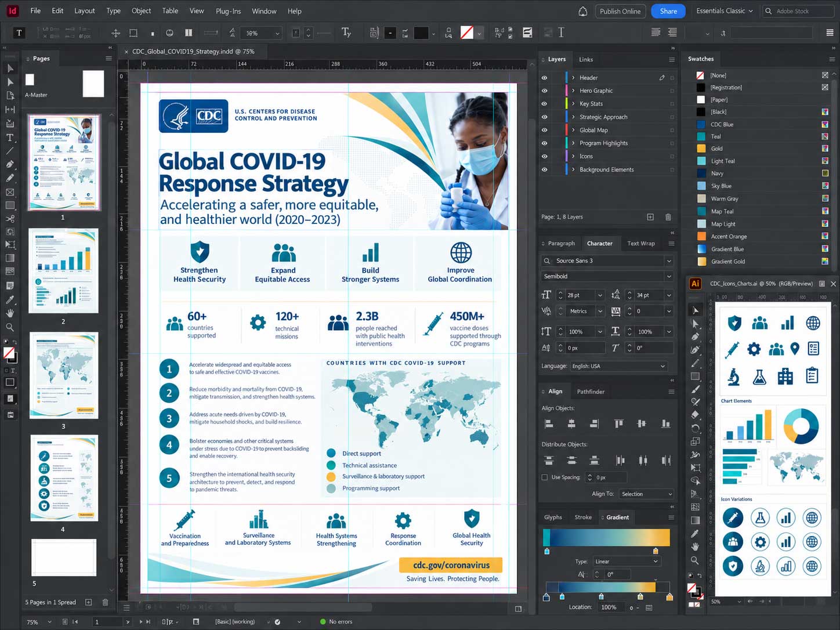Toggle visibility of Background Elements layer
Image resolution: width=840 pixels, height=630 pixels.
(x=544, y=169)
